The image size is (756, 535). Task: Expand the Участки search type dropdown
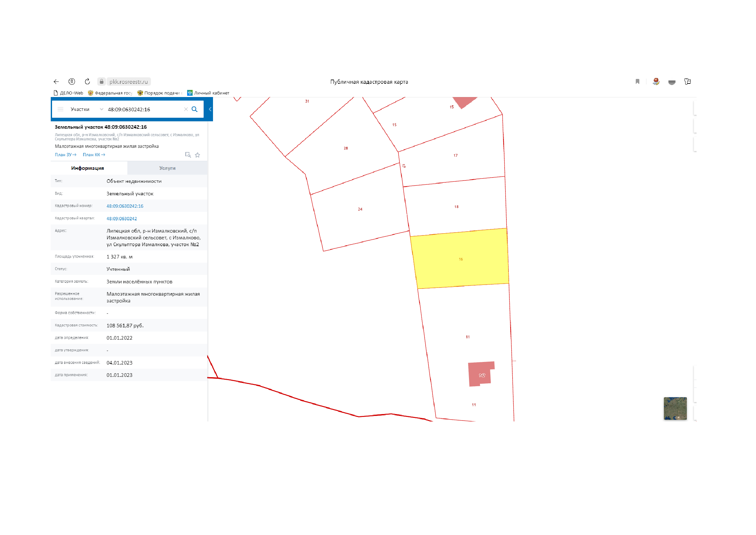click(x=87, y=109)
